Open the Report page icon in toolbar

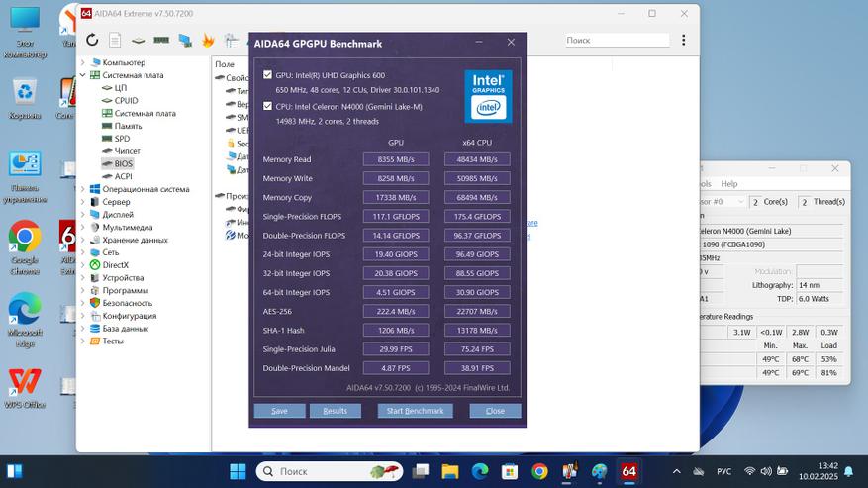(x=115, y=40)
